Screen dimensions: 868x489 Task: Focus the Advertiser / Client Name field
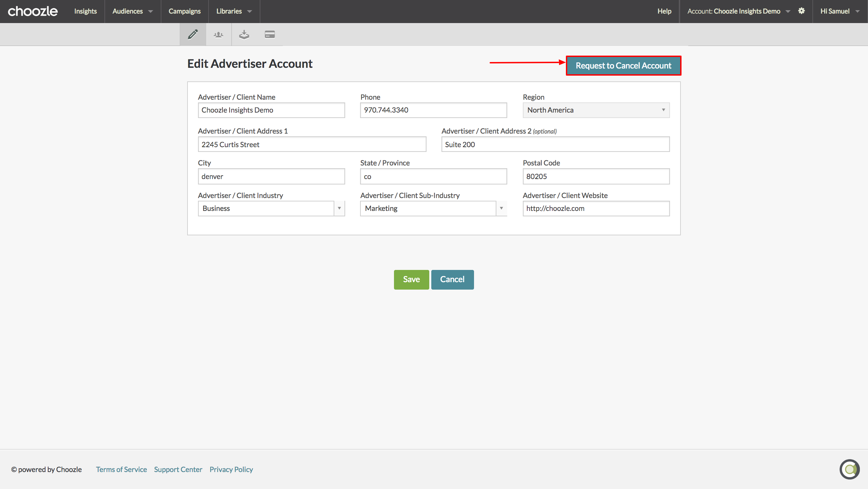[271, 110]
